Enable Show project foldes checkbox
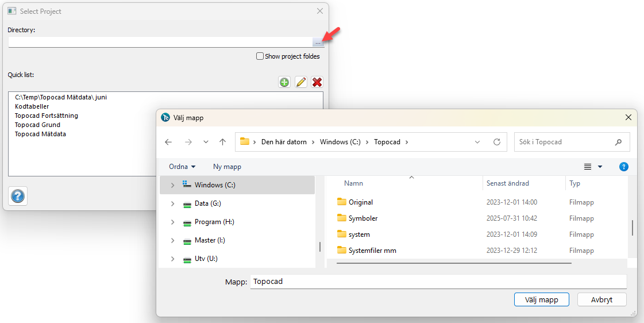 click(x=260, y=56)
